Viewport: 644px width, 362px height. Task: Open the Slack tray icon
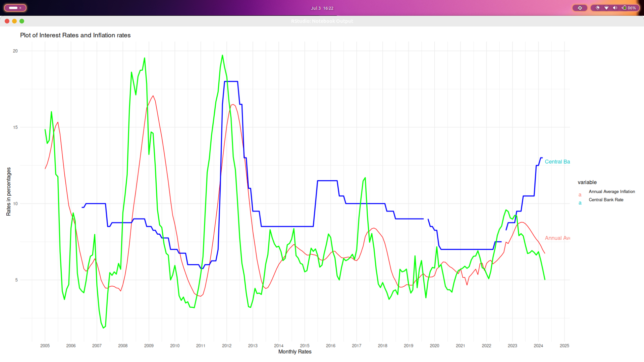tap(580, 8)
